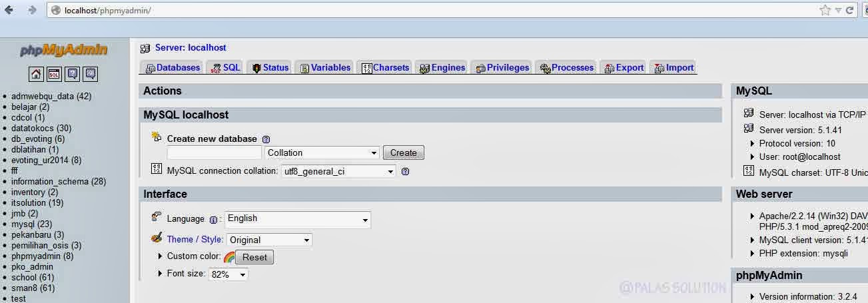Screen dimensions: 868x303
Task: Open the Font size dropdown showing 82%
Action: [x=228, y=274]
